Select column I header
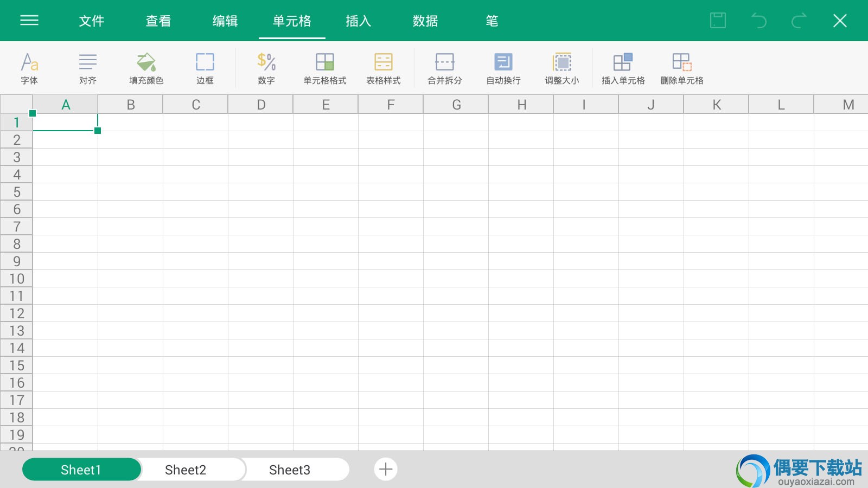 [x=586, y=105]
